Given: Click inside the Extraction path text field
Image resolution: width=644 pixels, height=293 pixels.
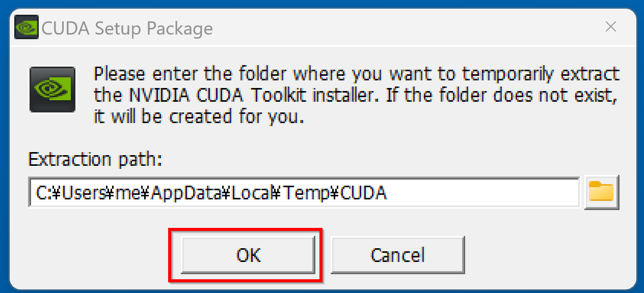Looking at the screenshot, I should click(x=304, y=192).
